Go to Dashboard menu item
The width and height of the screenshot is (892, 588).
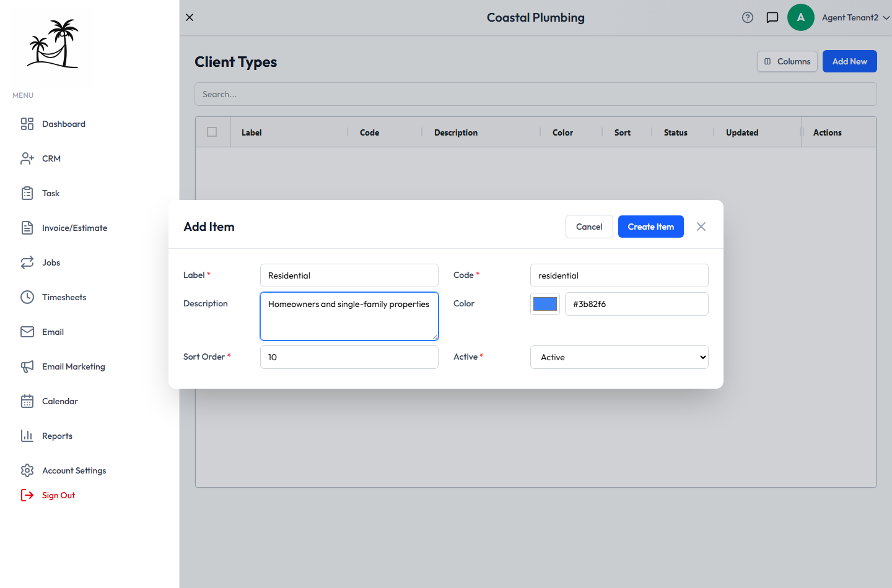click(64, 124)
